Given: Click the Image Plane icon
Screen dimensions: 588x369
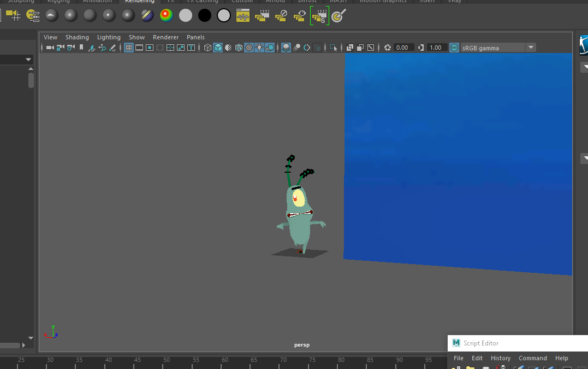Looking at the screenshot, I should coord(92,48).
